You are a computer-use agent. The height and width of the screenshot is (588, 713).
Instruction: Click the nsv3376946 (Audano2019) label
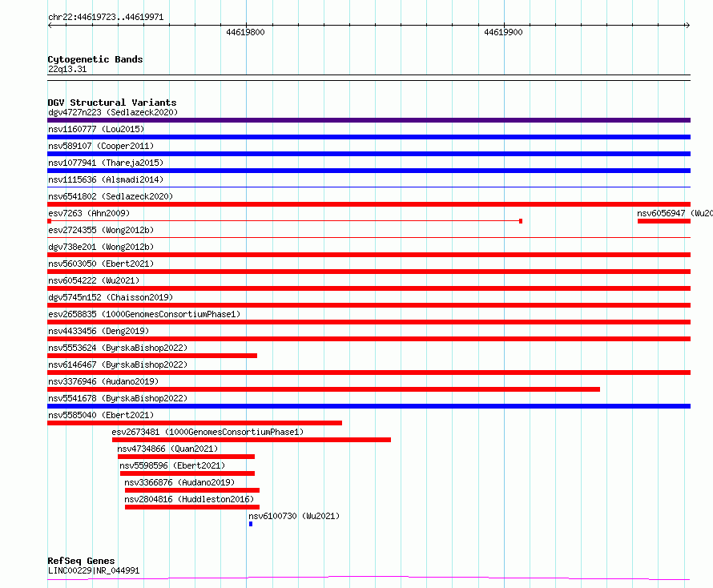pos(103,381)
